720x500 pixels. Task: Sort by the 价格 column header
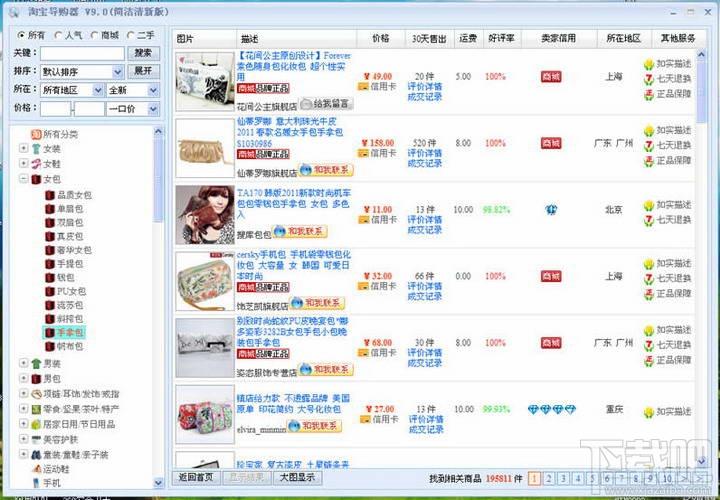[x=381, y=39]
